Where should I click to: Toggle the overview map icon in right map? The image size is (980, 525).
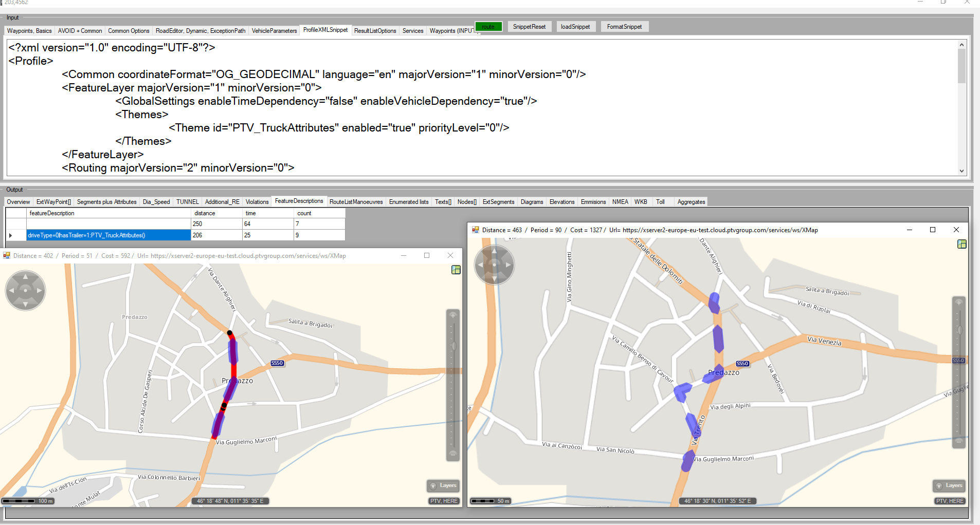coord(962,244)
